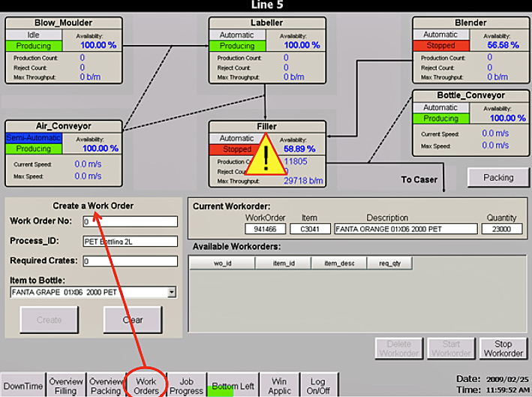Image resolution: width=532 pixels, height=397 pixels.
Task: Click the time value 11:59:52 AM
Action: tap(508, 390)
